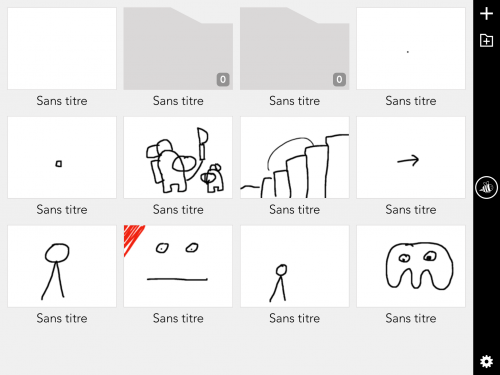The width and height of the screenshot is (500, 375).
Task: Select the item count badge on first folder
Action: coord(223,79)
